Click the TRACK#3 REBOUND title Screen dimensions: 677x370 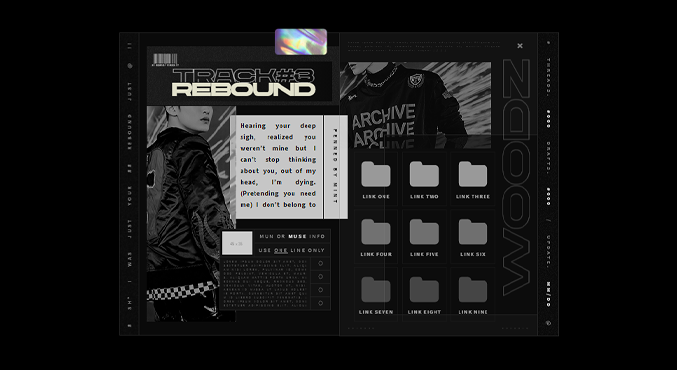click(244, 82)
